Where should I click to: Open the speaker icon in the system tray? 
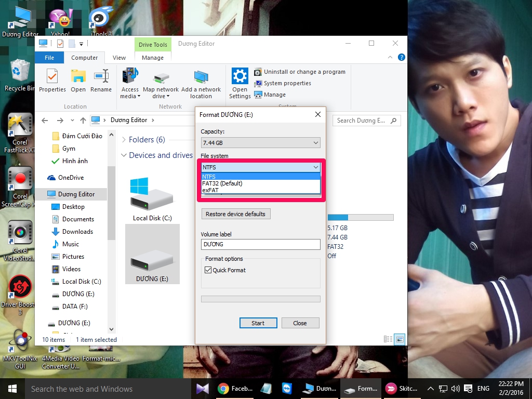coord(456,388)
